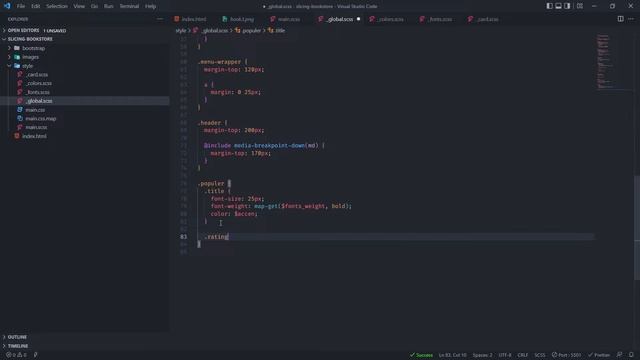Open _fonts.scss in the explorer
640x360 pixels.
(x=38, y=92)
